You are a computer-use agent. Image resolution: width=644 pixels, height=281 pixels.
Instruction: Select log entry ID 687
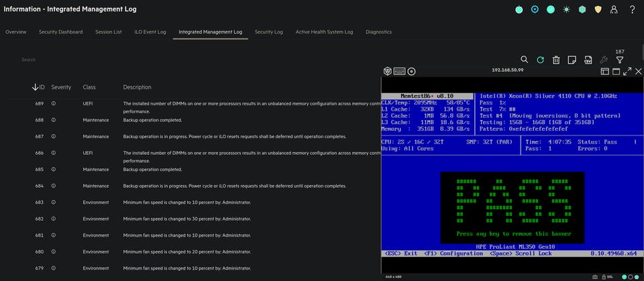point(40,136)
